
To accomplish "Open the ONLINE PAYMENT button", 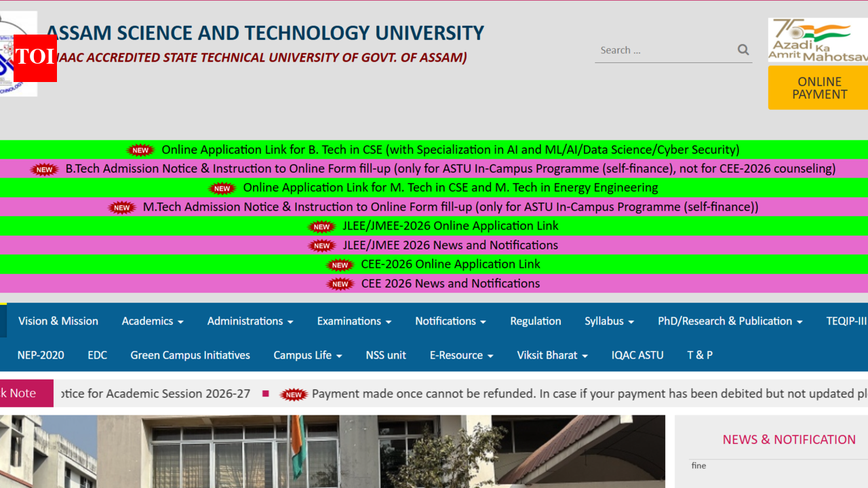I will coord(818,88).
